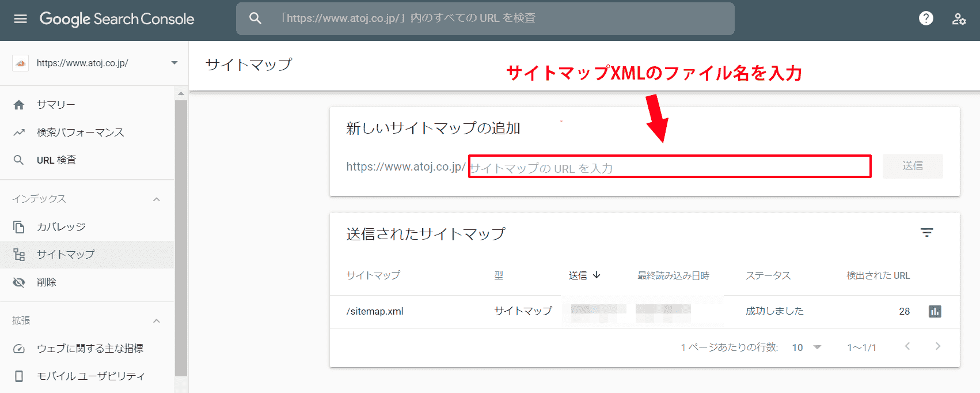Click the home icon beside サマリー
This screenshot has height=393, width=980.
pyautogui.click(x=19, y=104)
